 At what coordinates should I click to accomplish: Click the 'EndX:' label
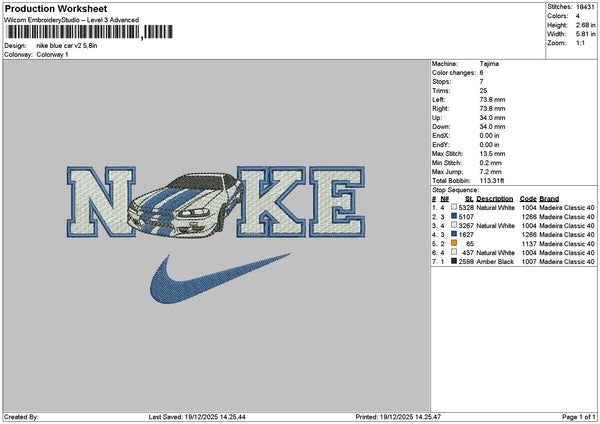[x=441, y=136]
